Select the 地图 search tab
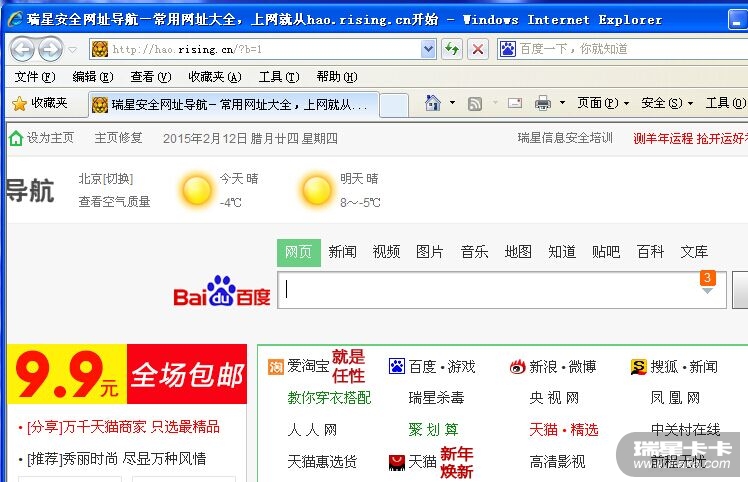The height and width of the screenshot is (482, 748). pyautogui.click(x=518, y=252)
